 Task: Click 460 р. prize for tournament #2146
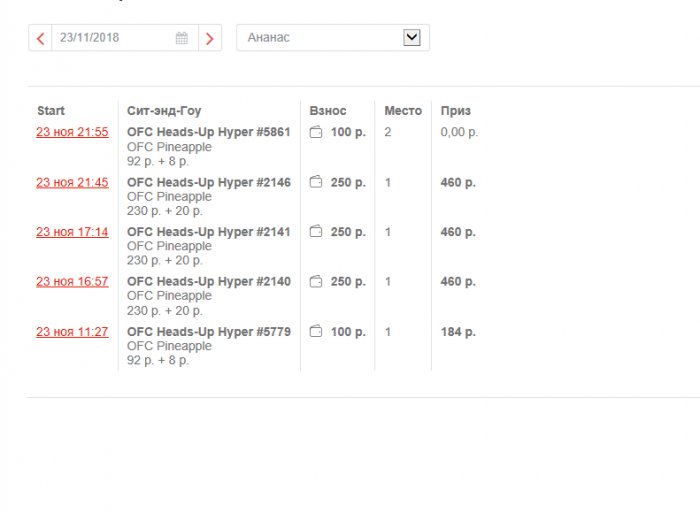click(x=458, y=183)
